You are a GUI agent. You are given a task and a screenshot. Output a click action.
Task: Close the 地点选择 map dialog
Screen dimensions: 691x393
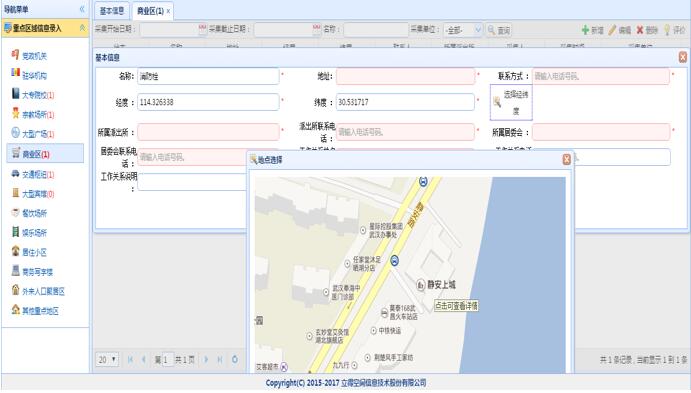567,159
